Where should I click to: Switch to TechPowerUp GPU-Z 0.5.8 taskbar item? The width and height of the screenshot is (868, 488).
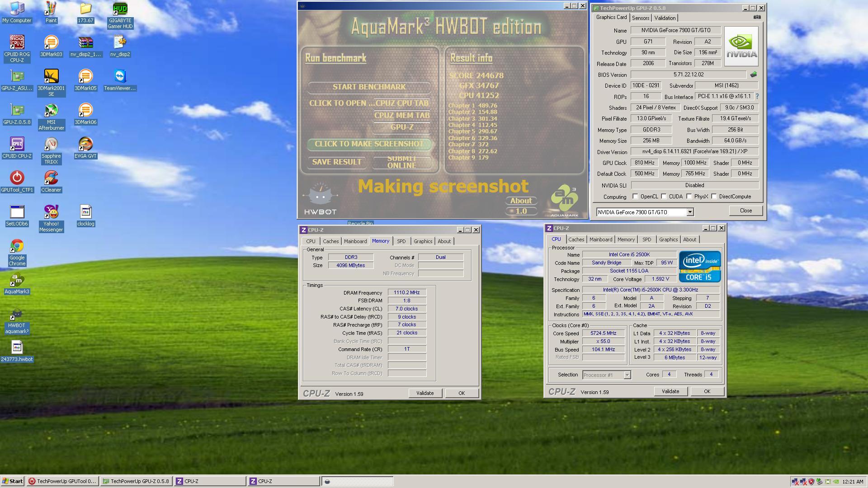point(137,481)
